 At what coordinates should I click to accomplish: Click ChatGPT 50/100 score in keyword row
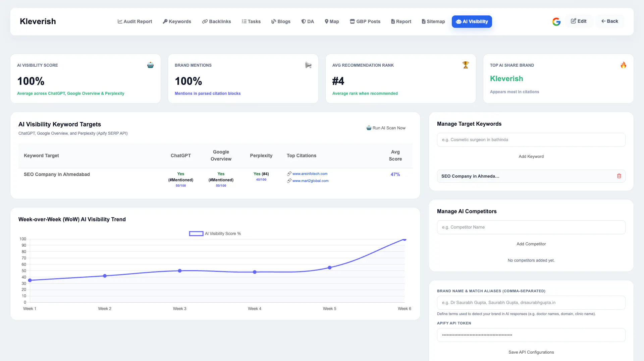(x=181, y=186)
